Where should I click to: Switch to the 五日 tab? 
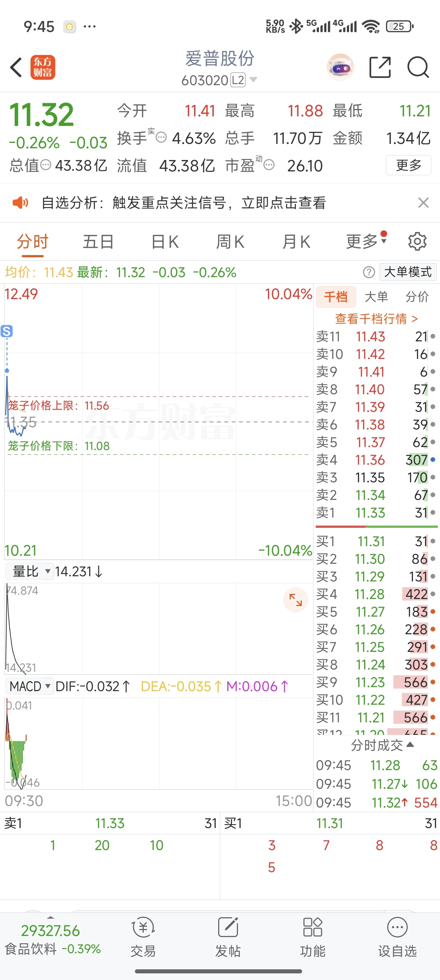coord(98,241)
